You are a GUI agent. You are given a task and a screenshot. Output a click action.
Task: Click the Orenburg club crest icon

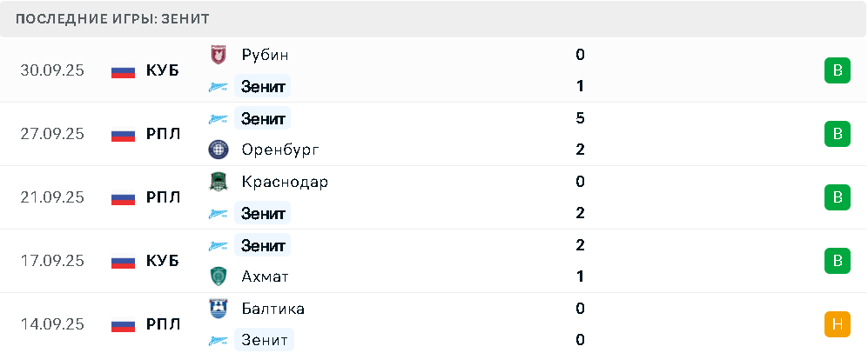click(x=218, y=150)
